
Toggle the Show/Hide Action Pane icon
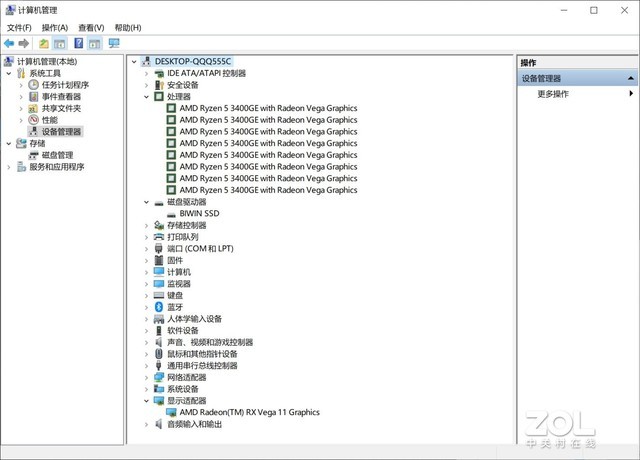coord(95,43)
